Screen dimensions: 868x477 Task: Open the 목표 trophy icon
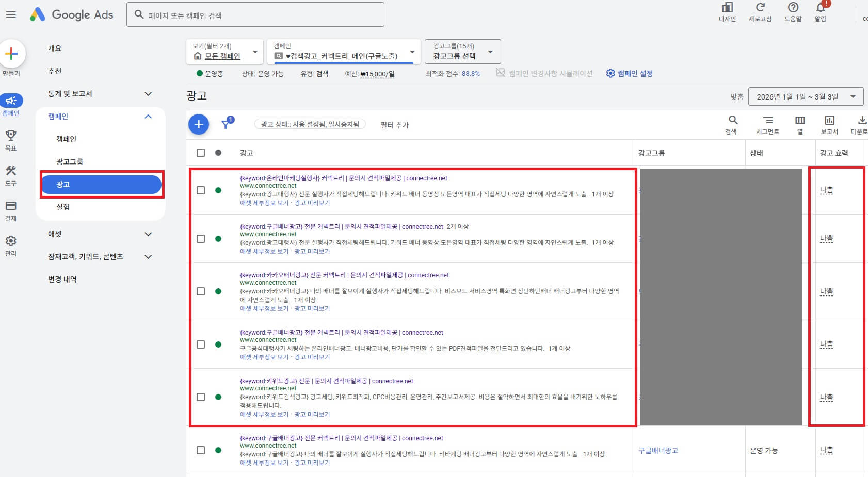(x=11, y=136)
